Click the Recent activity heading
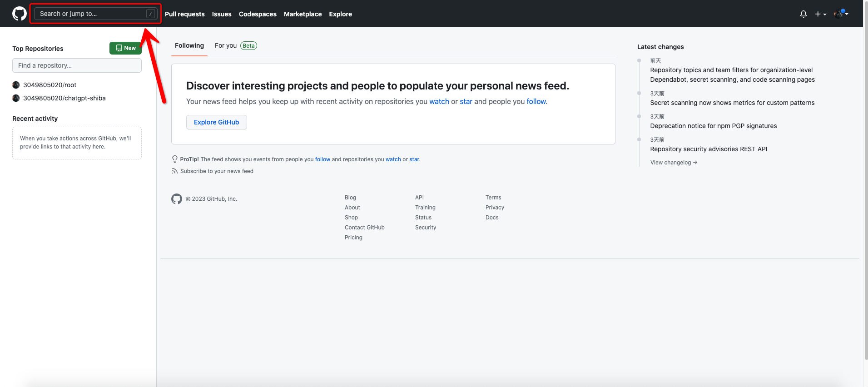 coord(35,119)
